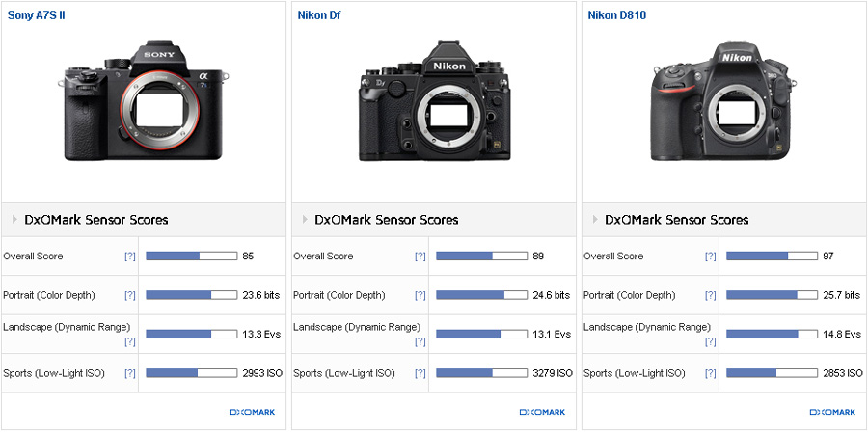Open the Nikon D810 title link
This screenshot has height=432, width=868.
(x=613, y=15)
